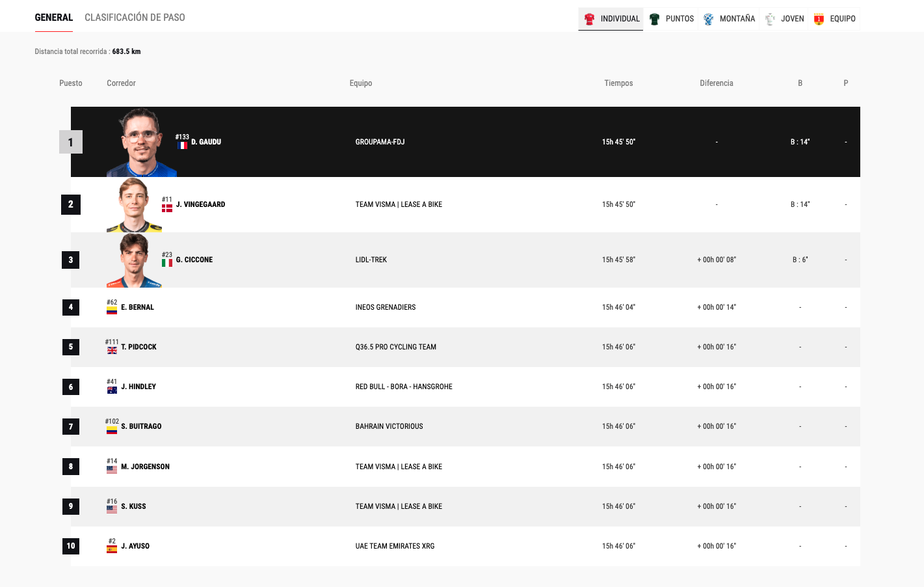Select the Puntos classification tab
Image resolution: width=924 pixels, height=587 pixels.
click(671, 19)
